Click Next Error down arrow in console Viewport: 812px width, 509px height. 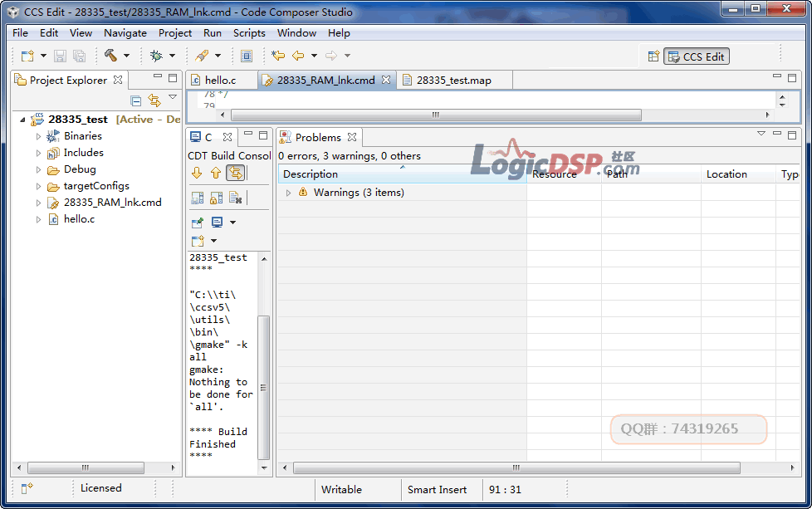197,173
